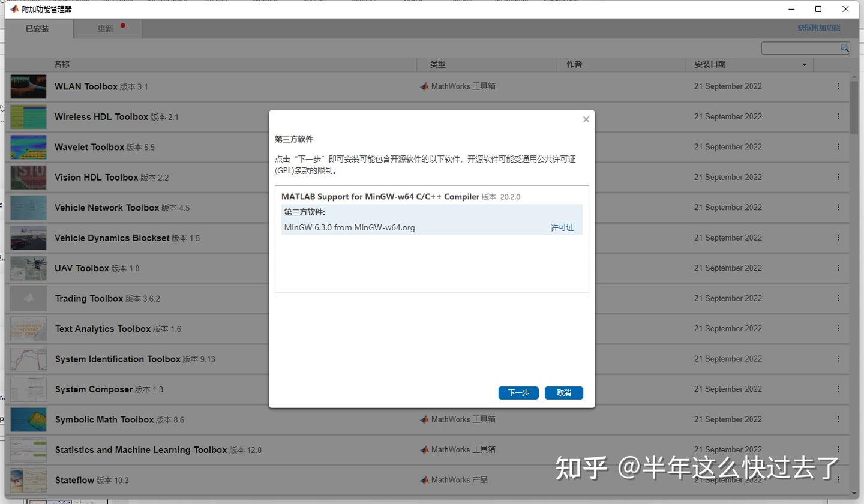Click the Wavelet Toolbox thumbnail
Screen dimensions: 864x504
click(x=28, y=147)
